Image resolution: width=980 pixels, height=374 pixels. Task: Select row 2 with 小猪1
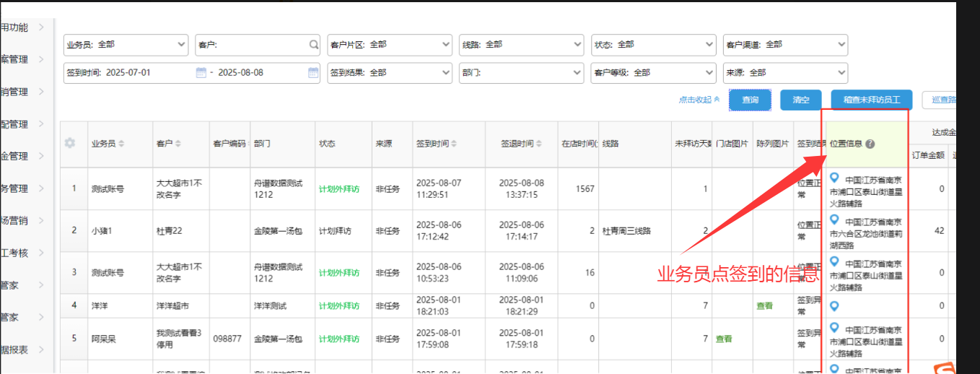tap(101, 231)
